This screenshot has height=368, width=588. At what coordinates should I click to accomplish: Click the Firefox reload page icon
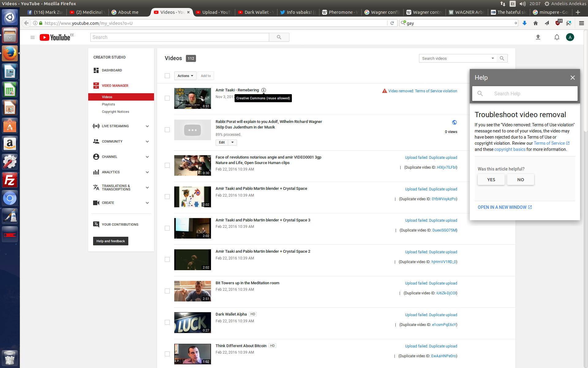pos(392,23)
